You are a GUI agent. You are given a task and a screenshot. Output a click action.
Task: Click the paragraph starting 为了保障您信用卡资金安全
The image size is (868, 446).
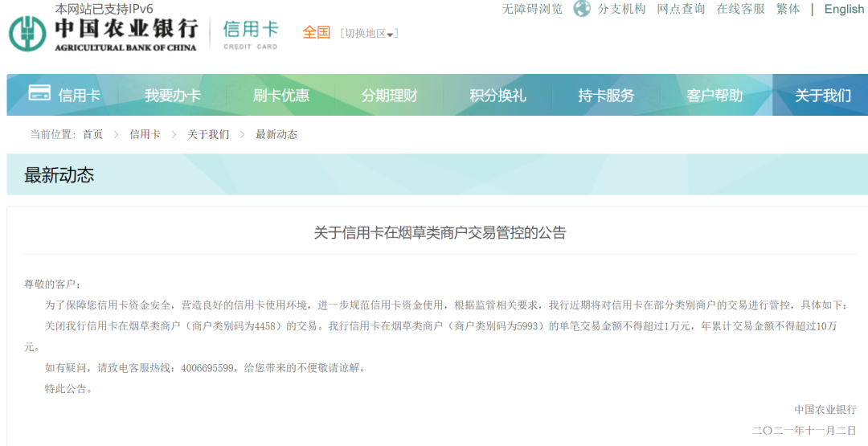tap(446, 305)
